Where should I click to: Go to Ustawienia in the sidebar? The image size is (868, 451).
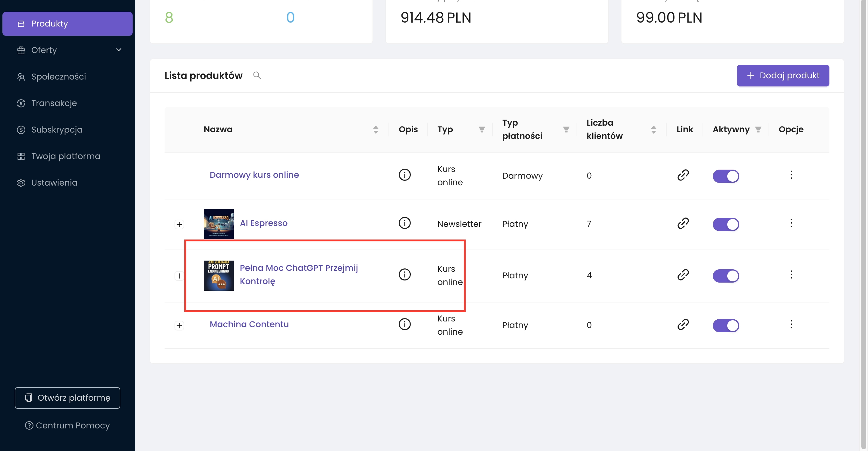54,183
